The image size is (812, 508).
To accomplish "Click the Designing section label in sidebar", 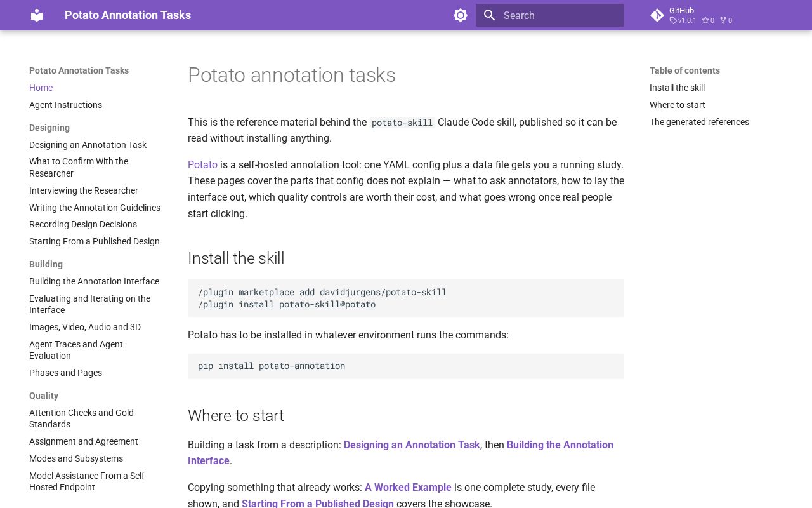I will 49,128.
